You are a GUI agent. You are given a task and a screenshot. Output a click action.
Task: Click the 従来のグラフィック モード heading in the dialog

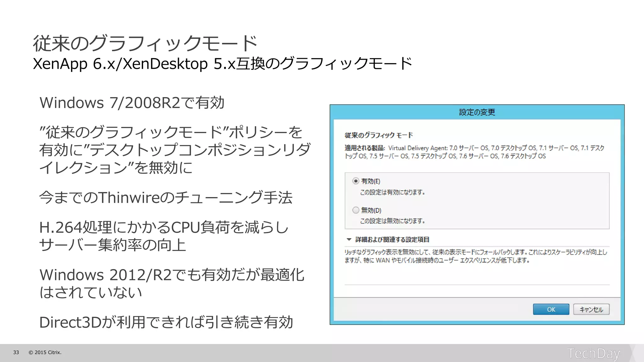click(379, 135)
